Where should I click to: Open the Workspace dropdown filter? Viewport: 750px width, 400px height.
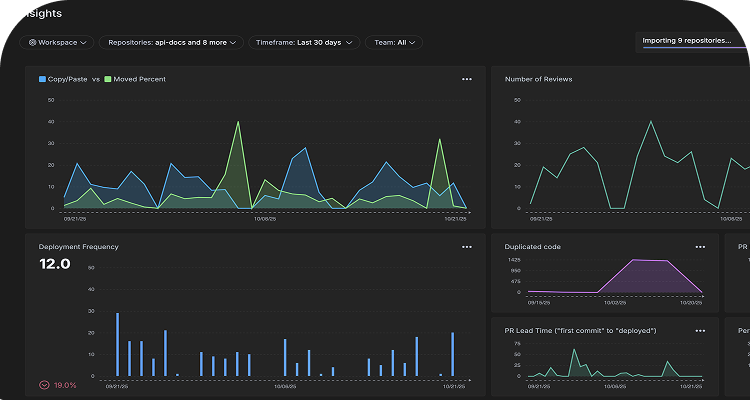click(x=58, y=43)
